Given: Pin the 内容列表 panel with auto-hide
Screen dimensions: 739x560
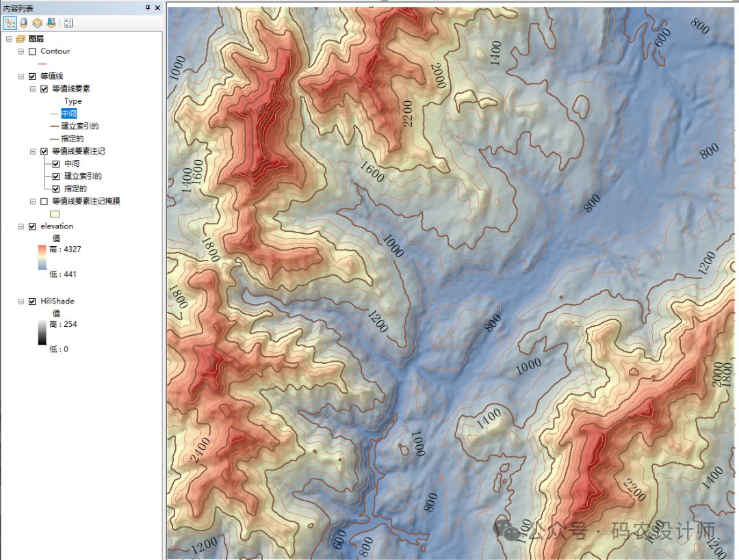Looking at the screenshot, I should [148, 8].
